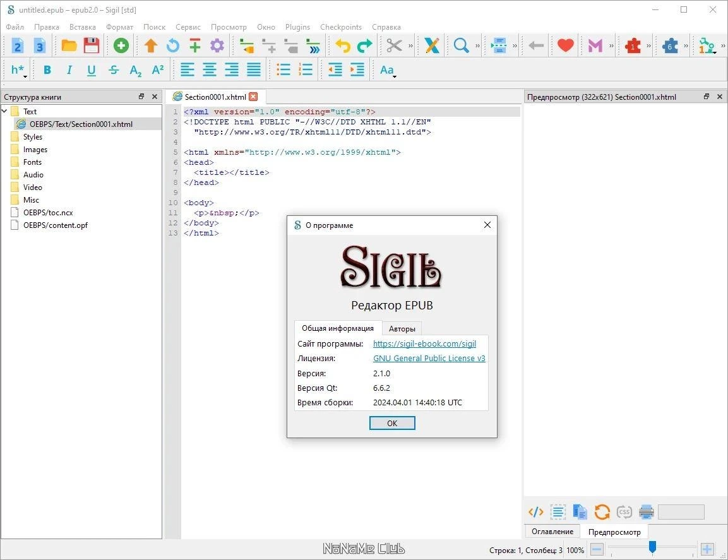Viewport: 728px width, 560px height.
Task: Open heading style h* dropdown
Action: [x=18, y=69]
